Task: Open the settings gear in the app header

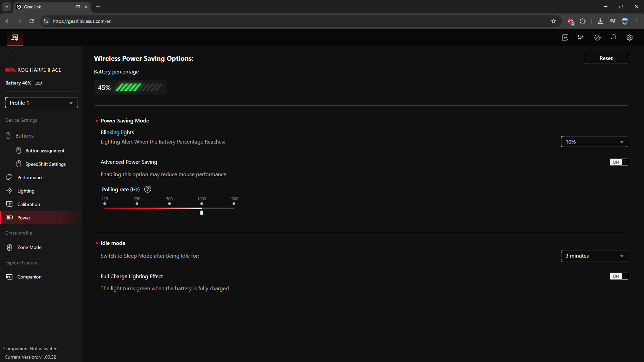Action: point(630,38)
